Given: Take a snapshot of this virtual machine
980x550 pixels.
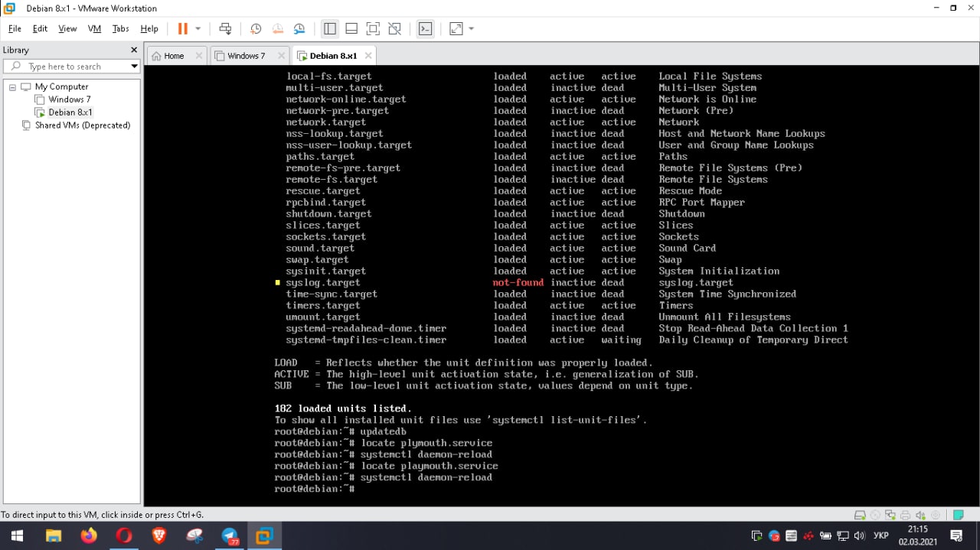Looking at the screenshot, I should tap(256, 28).
